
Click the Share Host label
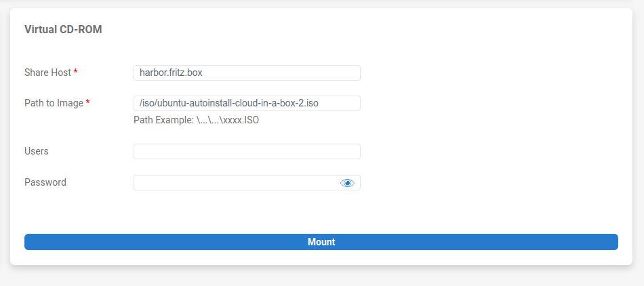tap(47, 73)
